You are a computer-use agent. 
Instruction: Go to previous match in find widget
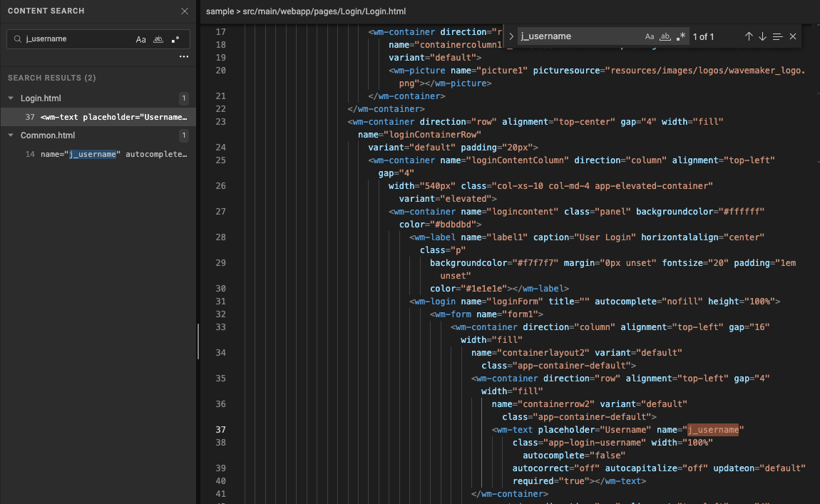[x=749, y=36]
